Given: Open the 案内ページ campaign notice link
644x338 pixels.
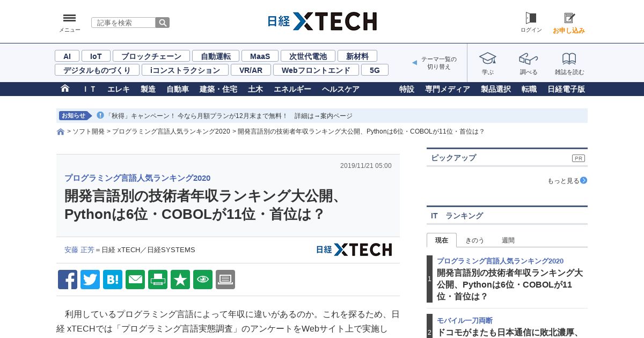Looking at the screenshot, I should (336, 116).
